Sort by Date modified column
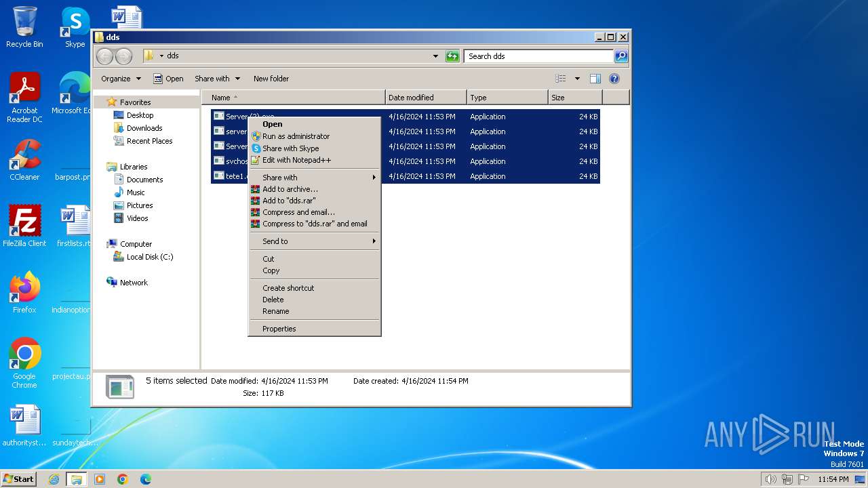Screen dimensions: 868x488 point(426,98)
